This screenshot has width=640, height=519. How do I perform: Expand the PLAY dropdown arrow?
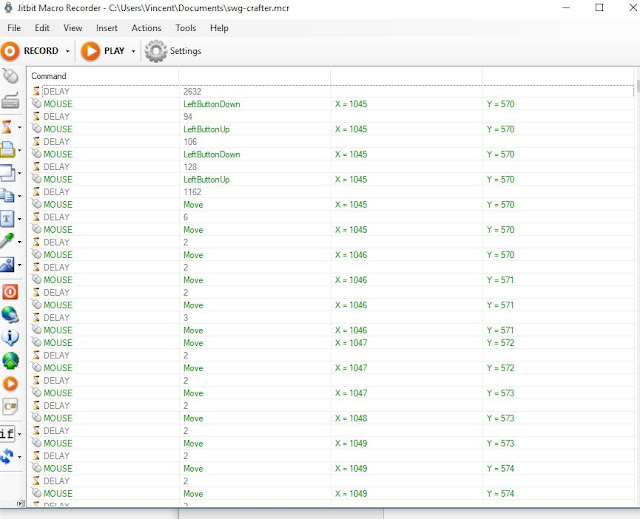tap(133, 51)
